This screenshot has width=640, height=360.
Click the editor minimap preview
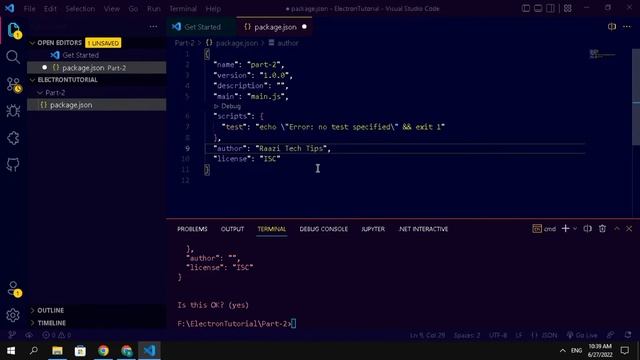click(602, 54)
